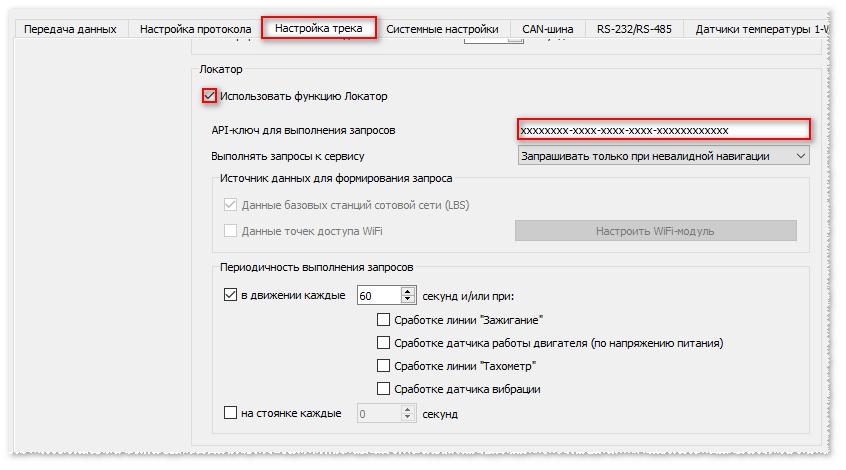Viewport: 846px width, 470px height.
Task: Toggle в движении каждые checkbox
Action: click(231, 296)
